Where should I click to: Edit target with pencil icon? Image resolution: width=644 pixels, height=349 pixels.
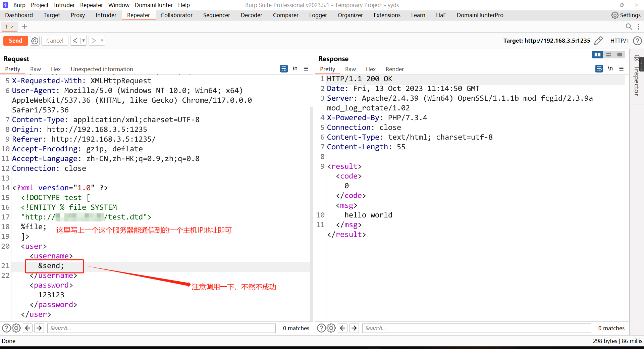[598, 41]
